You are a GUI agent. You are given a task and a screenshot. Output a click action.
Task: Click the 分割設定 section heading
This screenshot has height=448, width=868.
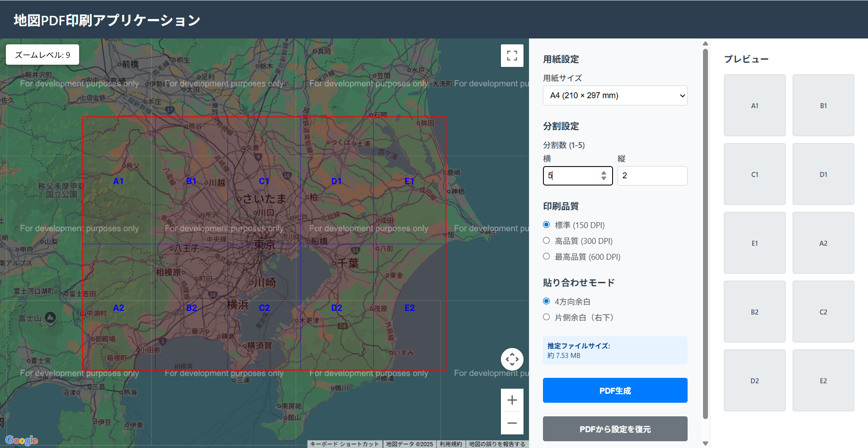[x=561, y=126]
